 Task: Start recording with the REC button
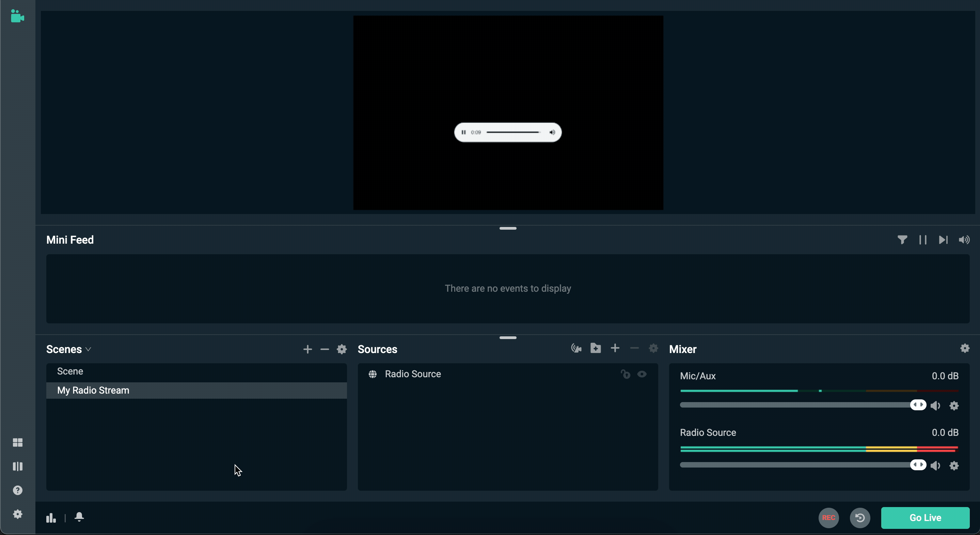tap(828, 518)
